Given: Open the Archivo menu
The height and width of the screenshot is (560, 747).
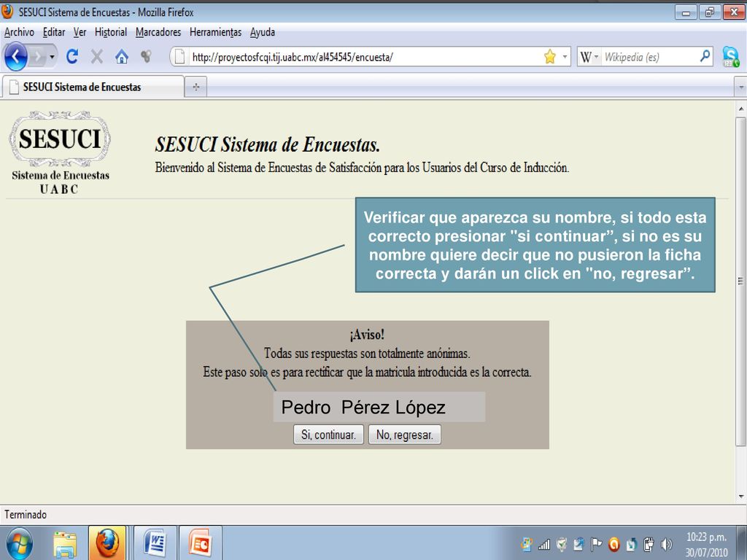Looking at the screenshot, I should tap(19, 32).
